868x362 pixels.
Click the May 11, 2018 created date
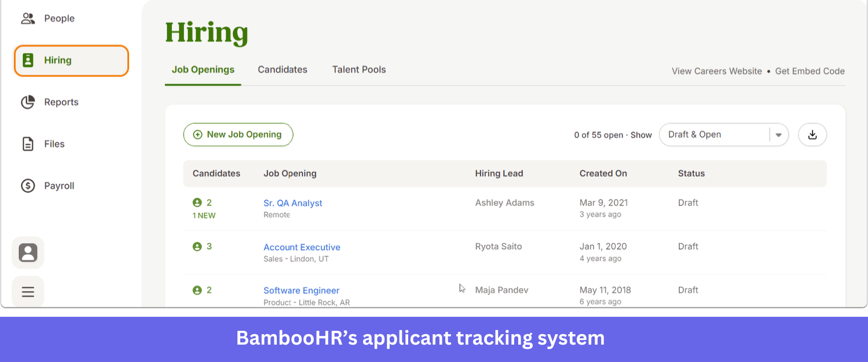pyautogui.click(x=606, y=290)
